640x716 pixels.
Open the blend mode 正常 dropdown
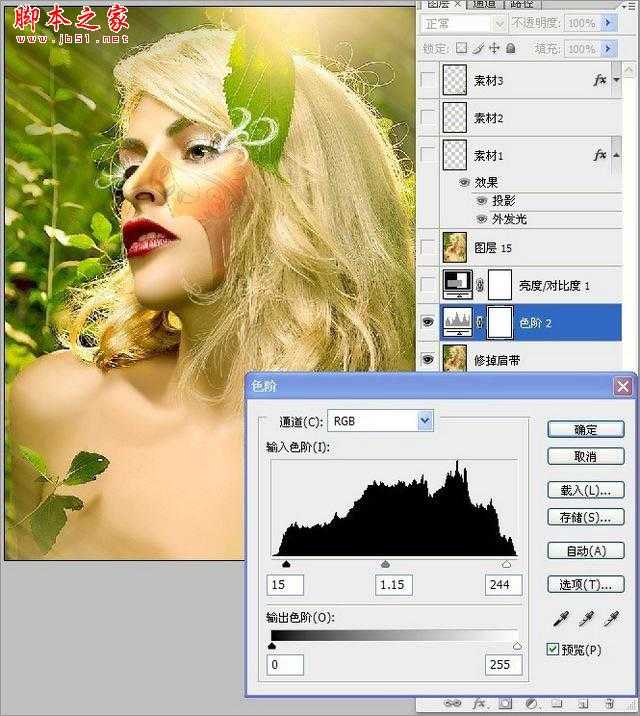(x=464, y=23)
